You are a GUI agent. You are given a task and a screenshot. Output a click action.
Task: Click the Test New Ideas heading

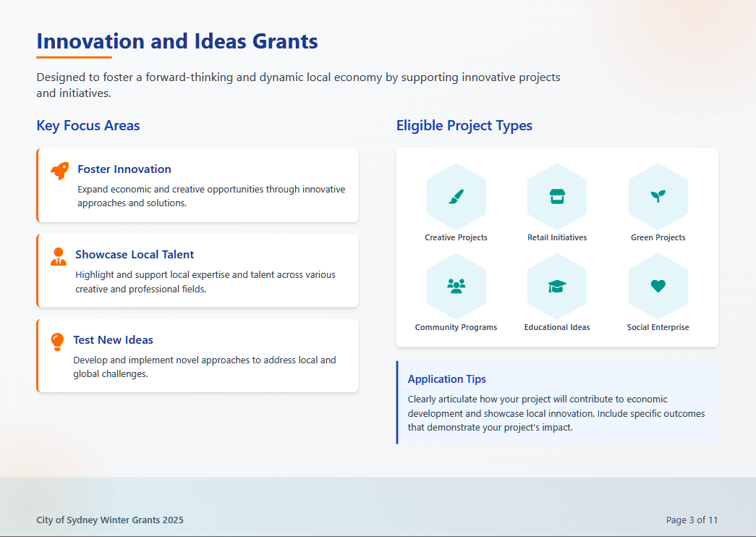(x=113, y=340)
